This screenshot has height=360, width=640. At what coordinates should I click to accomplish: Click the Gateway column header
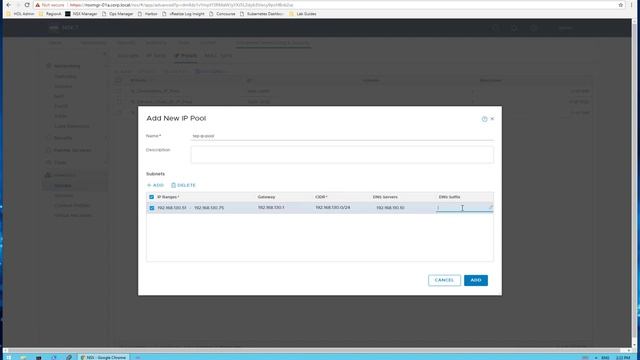[266, 197]
